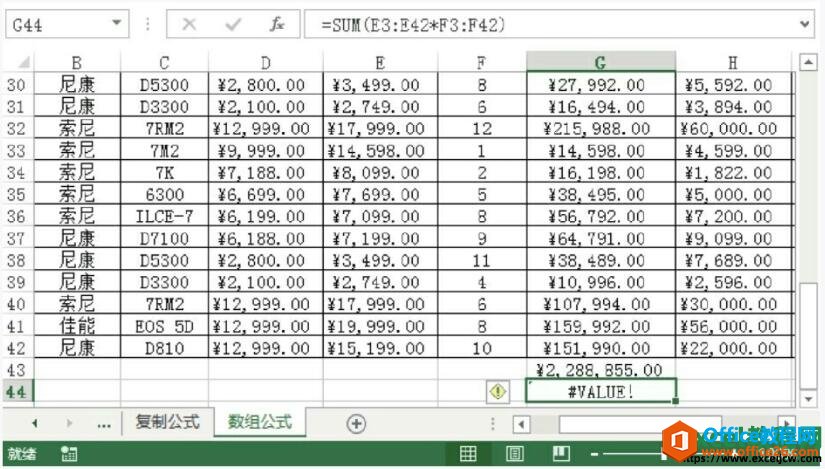Select column F header

click(481, 63)
